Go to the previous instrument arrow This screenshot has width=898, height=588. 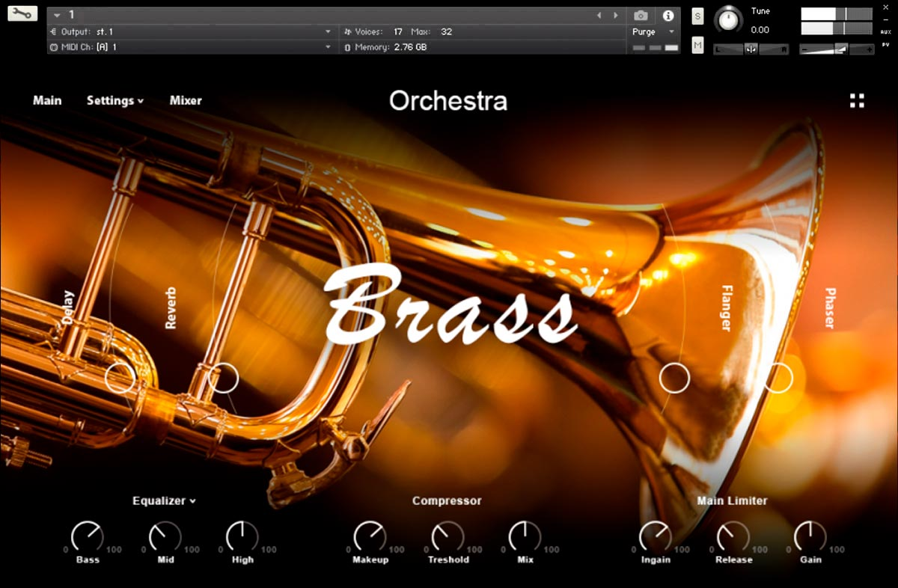coord(599,16)
